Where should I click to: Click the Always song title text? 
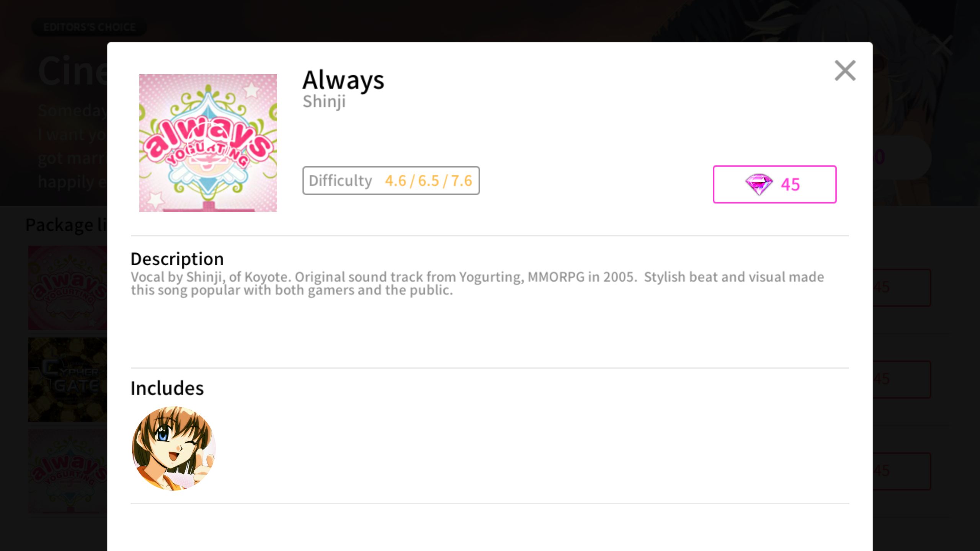point(343,80)
